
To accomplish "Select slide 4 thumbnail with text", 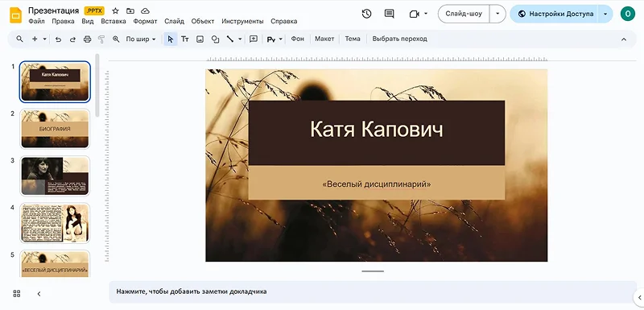I will pos(55,223).
